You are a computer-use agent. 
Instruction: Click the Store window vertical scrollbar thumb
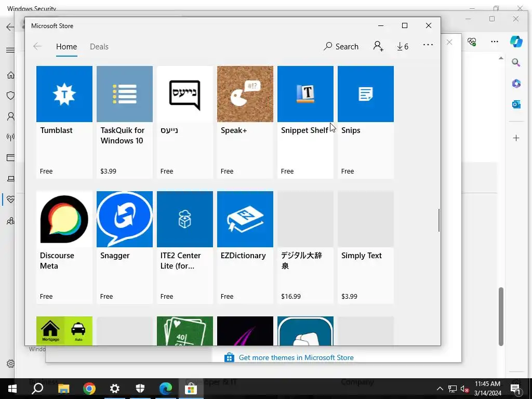pos(439,220)
